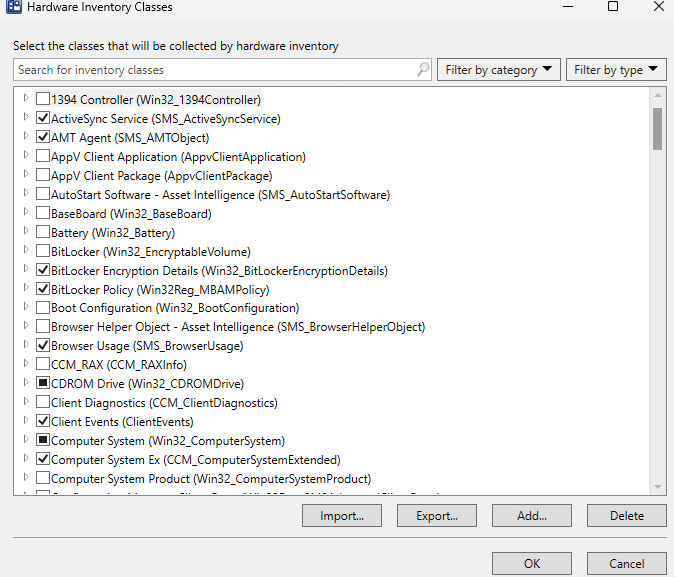
Task: Click the vertical scrollbar thumb
Action: (x=657, y=129)
